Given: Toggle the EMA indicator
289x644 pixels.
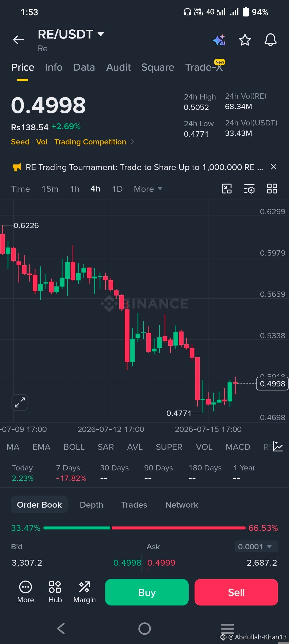Looking at the screenshot, I should point(41,447).
